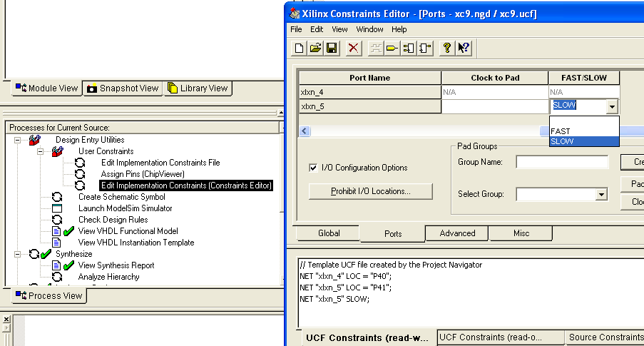Switch to Library View tab
This screenshot has height=346, width=644.
click(x=198, y=88)
